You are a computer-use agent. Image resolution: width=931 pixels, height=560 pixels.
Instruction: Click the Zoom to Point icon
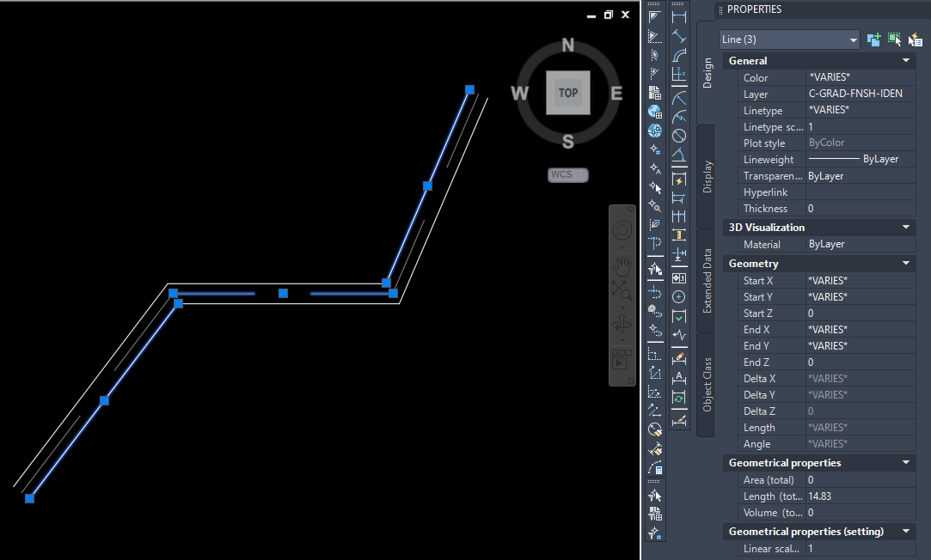[654, 206]
